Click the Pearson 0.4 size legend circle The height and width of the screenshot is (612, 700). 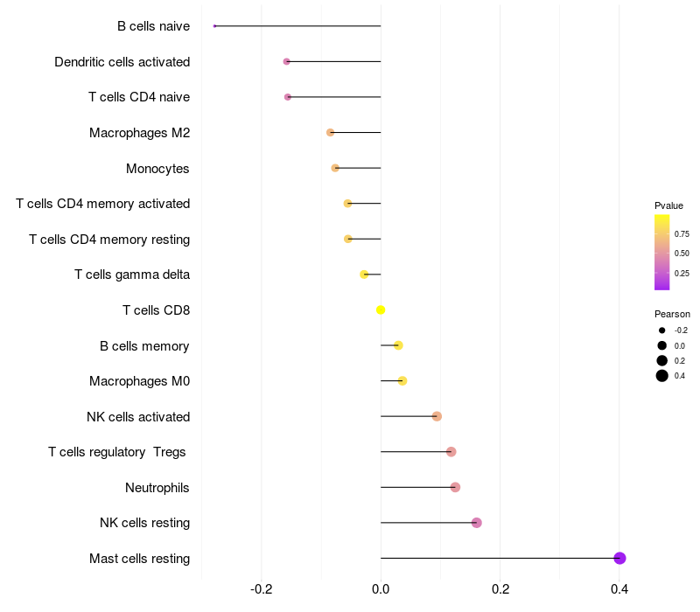point(661,376)
